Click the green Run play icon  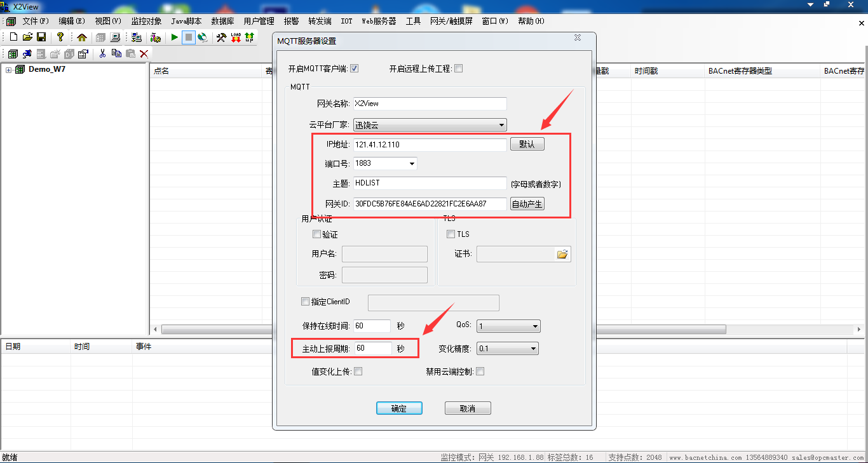coord(175,37)
